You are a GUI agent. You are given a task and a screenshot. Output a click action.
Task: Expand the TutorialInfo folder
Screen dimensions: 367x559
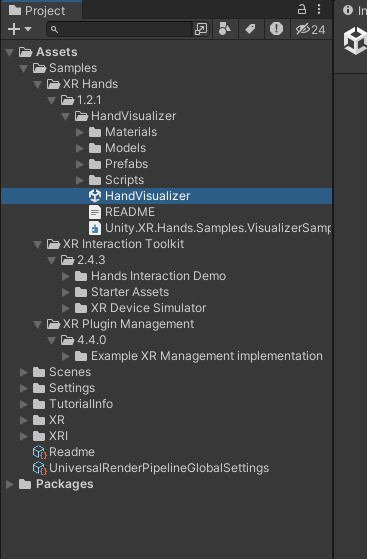click(x=24, y=405)
